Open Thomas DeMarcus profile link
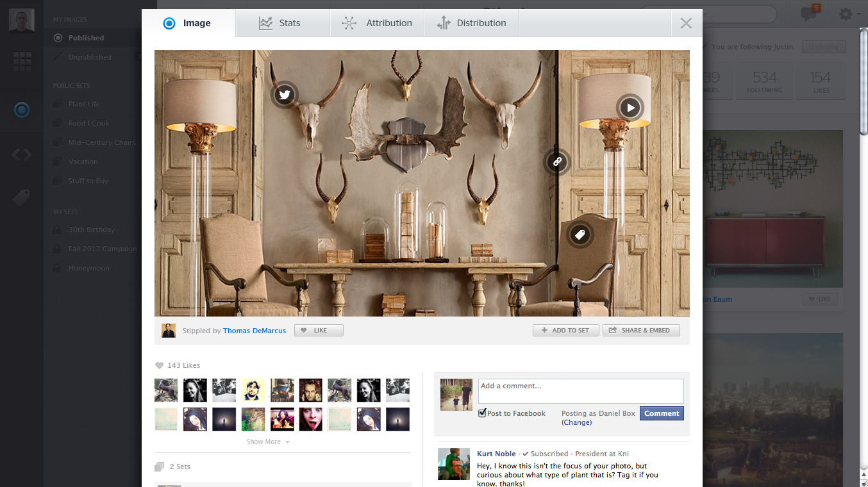 click(x=255, y=331)
